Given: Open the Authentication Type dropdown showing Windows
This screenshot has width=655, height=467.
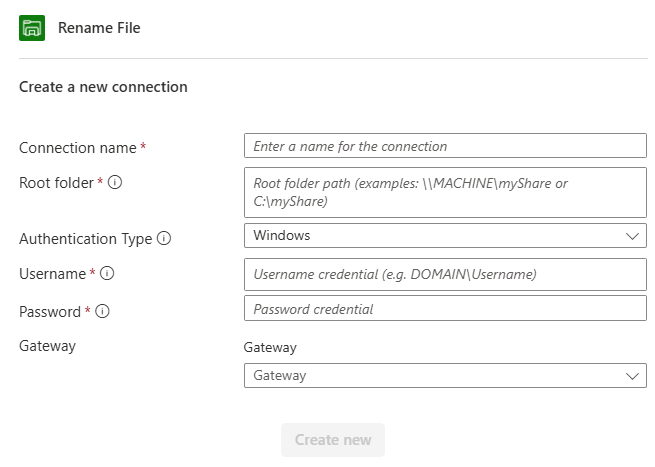Looking at the screenshot, I should [445, 236].
